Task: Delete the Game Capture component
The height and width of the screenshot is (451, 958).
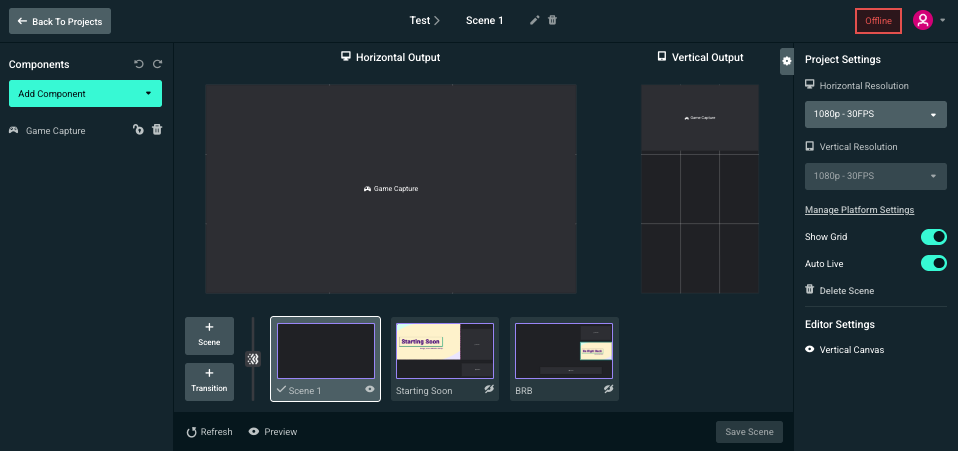Action: point(157,129)
